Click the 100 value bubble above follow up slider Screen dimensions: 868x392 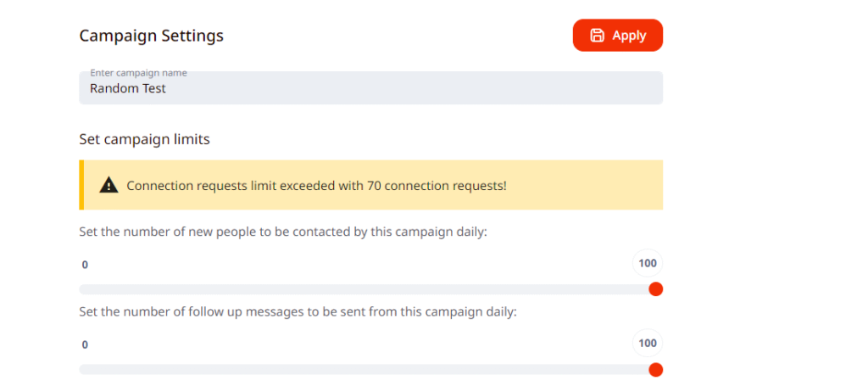point(648,344)
